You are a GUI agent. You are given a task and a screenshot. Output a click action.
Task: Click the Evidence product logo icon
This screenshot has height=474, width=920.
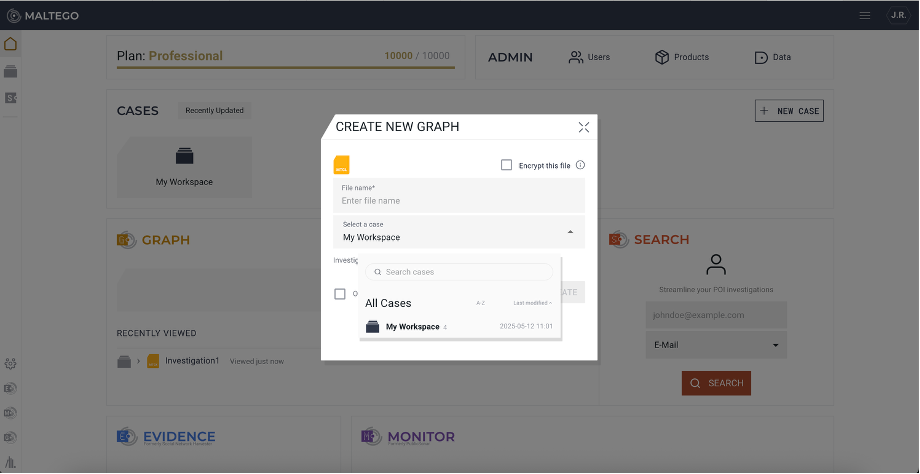127,436
